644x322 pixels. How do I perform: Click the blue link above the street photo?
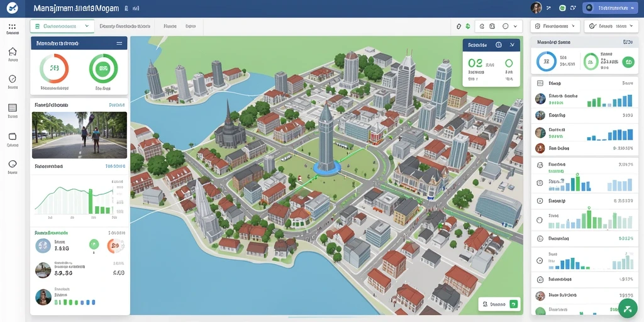pos(117,105)
